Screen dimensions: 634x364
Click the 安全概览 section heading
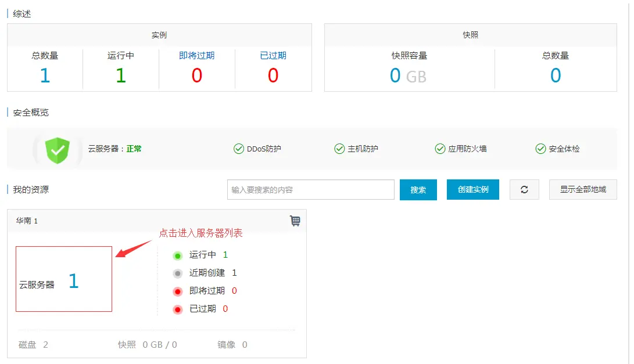pyautogui.click(x=31, y=112)
